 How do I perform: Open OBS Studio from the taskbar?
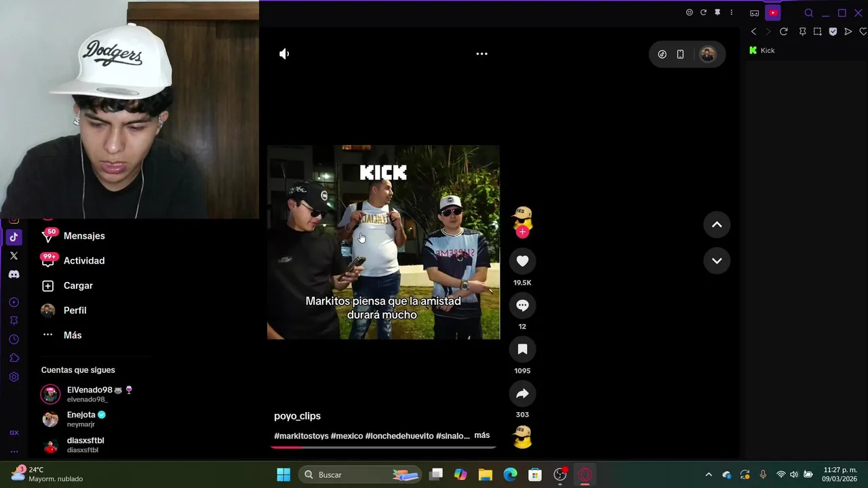pos(560,474)
